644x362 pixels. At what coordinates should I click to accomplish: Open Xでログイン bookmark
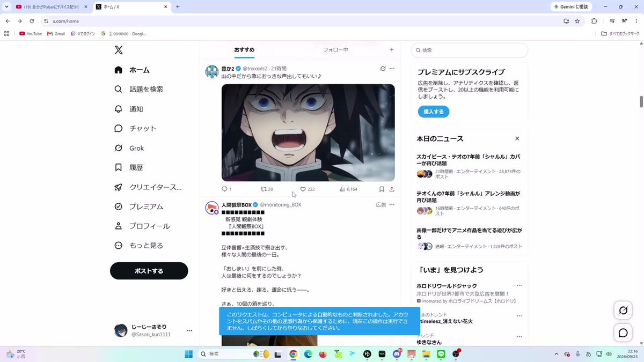(x=83, y=33)
